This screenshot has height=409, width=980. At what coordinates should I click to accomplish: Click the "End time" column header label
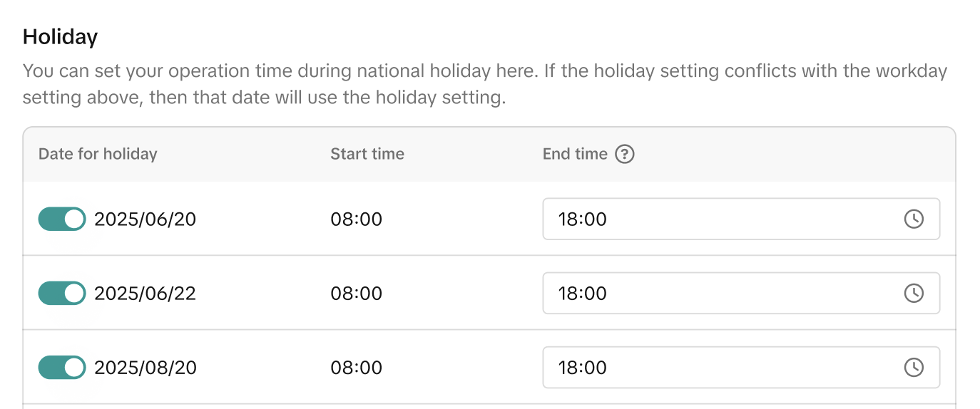click(x=575, y=154)
